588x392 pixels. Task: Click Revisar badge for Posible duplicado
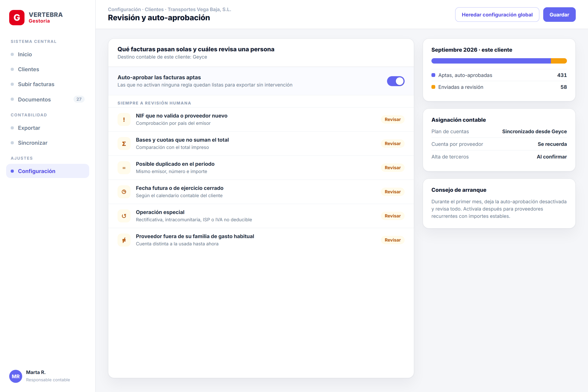click(392, 168)
